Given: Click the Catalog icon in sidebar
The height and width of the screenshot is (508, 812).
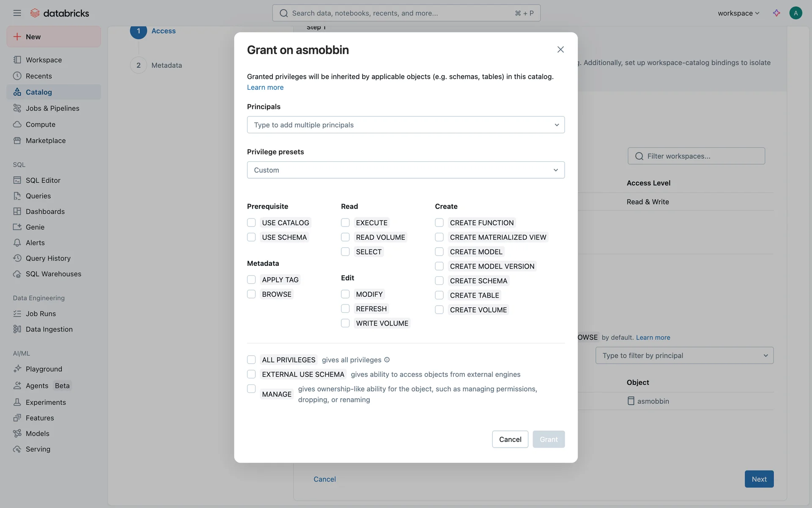Looking at the screenshot, I should pyautogui.click(x=17, y=92).
